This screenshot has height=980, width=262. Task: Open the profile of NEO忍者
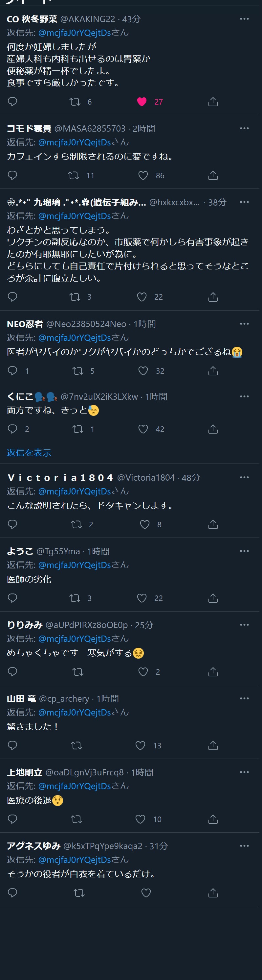tap(25, 324)
